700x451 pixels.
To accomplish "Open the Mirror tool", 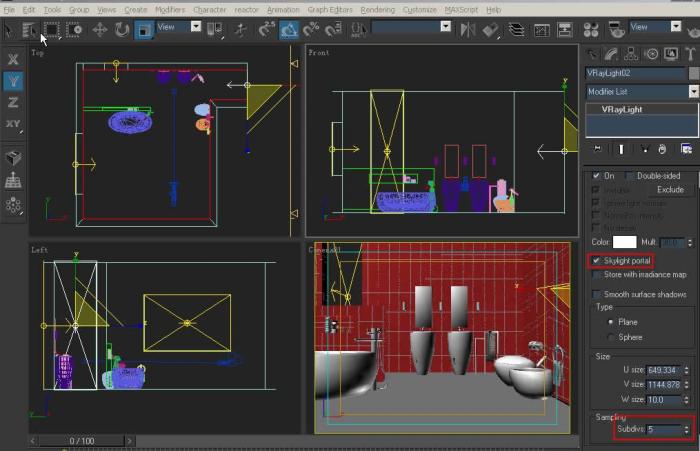I will [x=467, y=30].
